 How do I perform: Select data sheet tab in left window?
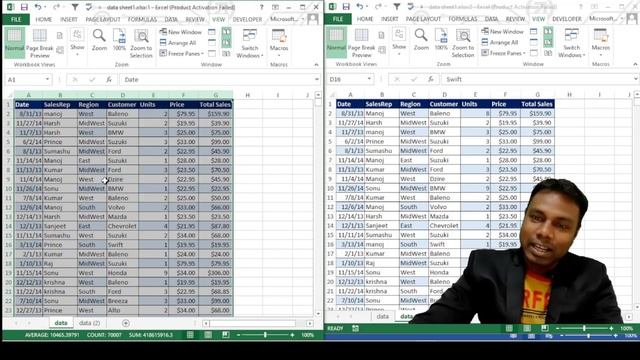pos(61,323)
